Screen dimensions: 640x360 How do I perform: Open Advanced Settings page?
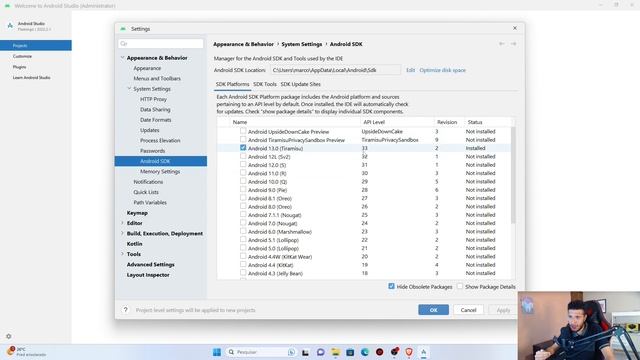click(150, 264)
